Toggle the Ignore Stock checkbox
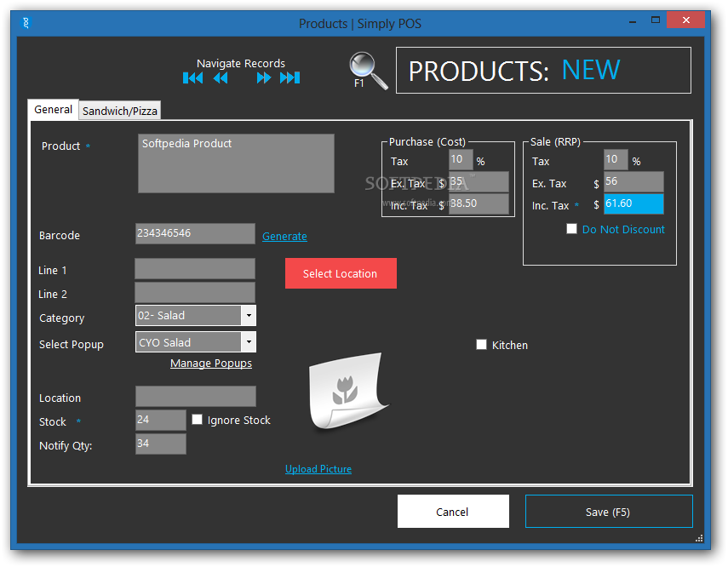Viewport: 728px width, 567px height. click(x=198, y=420)
